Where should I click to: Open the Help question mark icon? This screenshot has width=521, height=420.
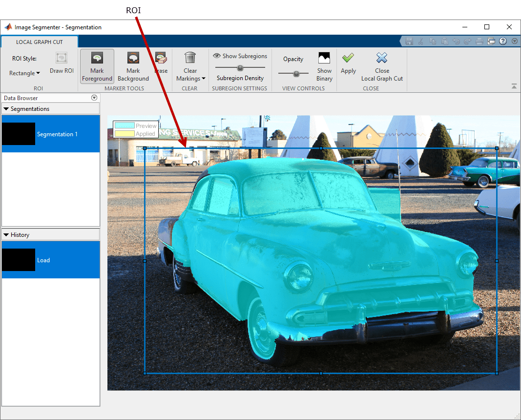point(503,42)
